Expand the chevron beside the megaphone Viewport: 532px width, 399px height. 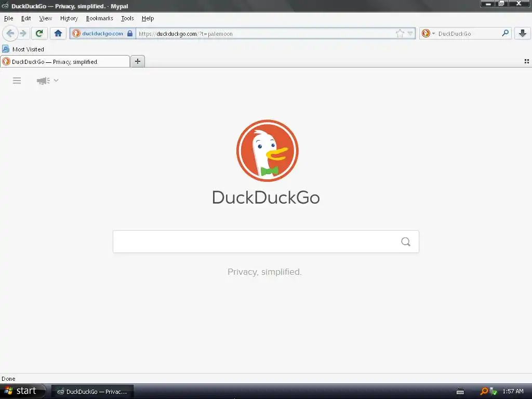pyautogui.click(x=56, y=81)
